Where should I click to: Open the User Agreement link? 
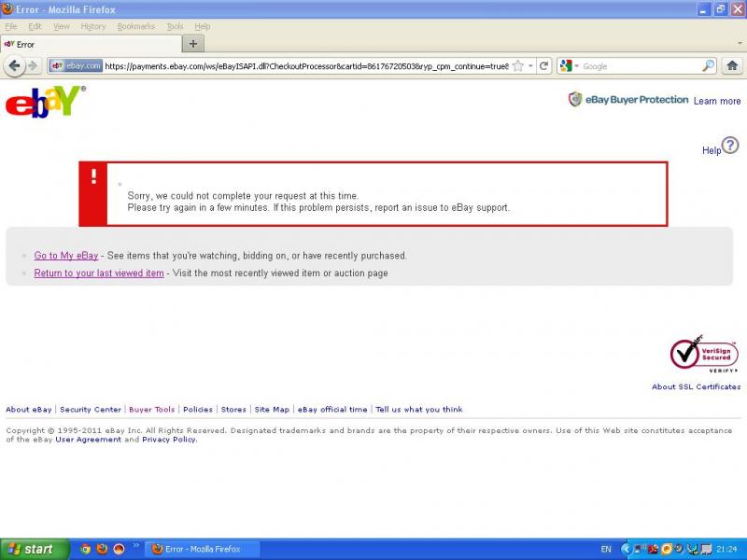pyautogui.click(x=88, y=440)
